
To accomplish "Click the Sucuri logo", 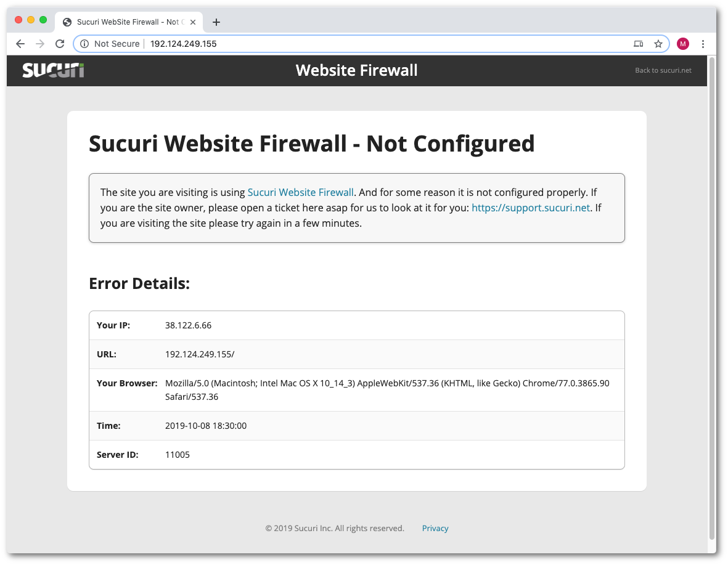I will click(x=53, y=70).
